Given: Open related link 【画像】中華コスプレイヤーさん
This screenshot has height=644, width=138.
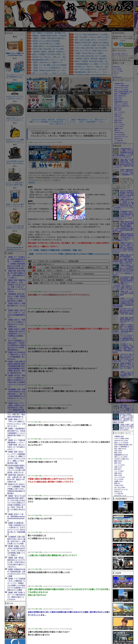Looking at the screenshot, I should click(69, 283).
